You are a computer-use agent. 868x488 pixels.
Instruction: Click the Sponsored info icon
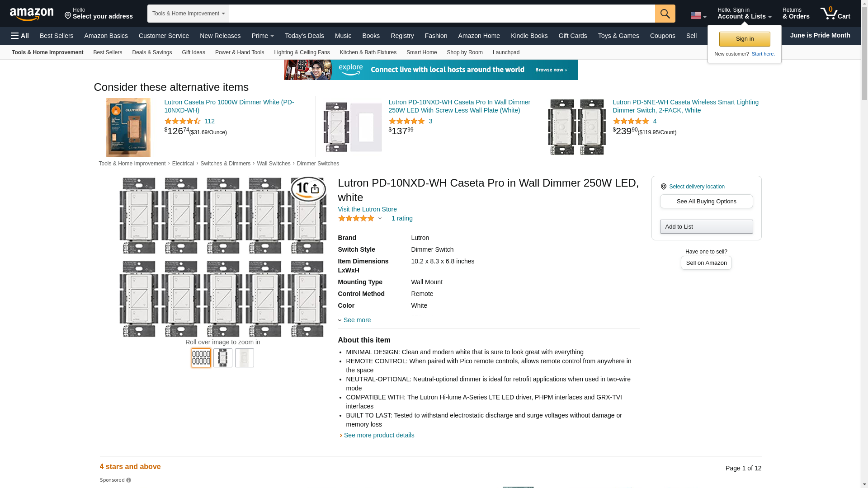point(129,480)
